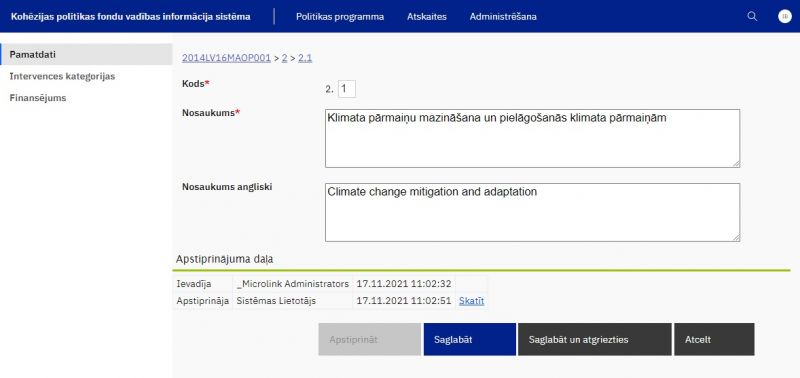
Task: Select Finansējums in the sidebar
Action: click(x=38, y=98)
